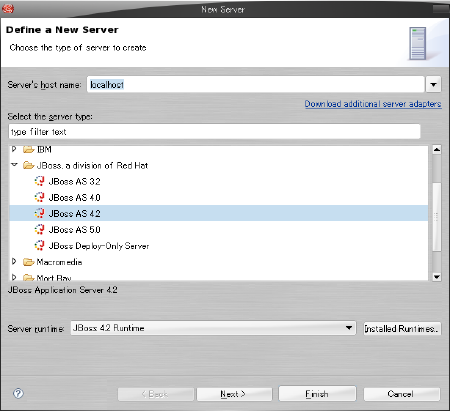
Task: Select JBoss, a division of Red Hat label
Action: point(92,165)
